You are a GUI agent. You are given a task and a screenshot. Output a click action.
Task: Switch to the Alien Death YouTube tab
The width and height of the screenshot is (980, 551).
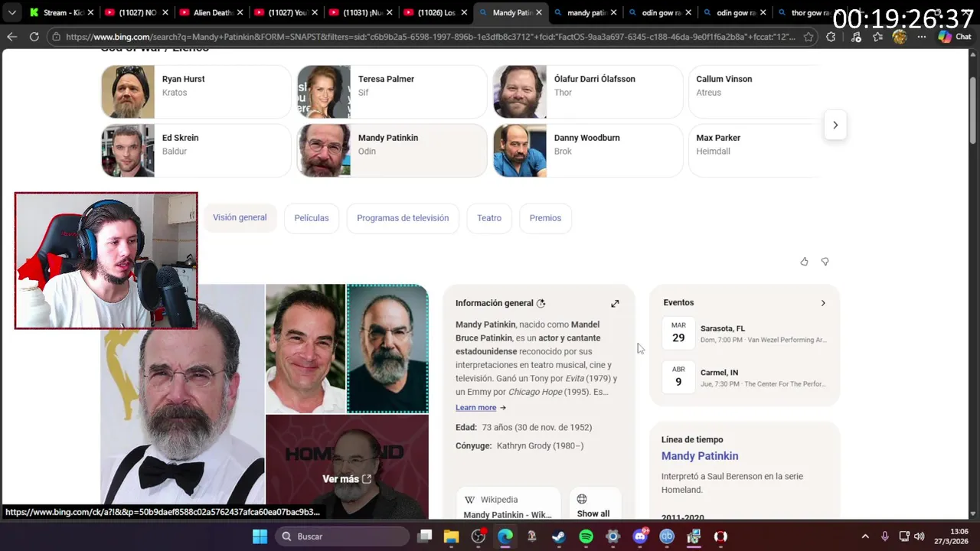(x=211, y=13)
